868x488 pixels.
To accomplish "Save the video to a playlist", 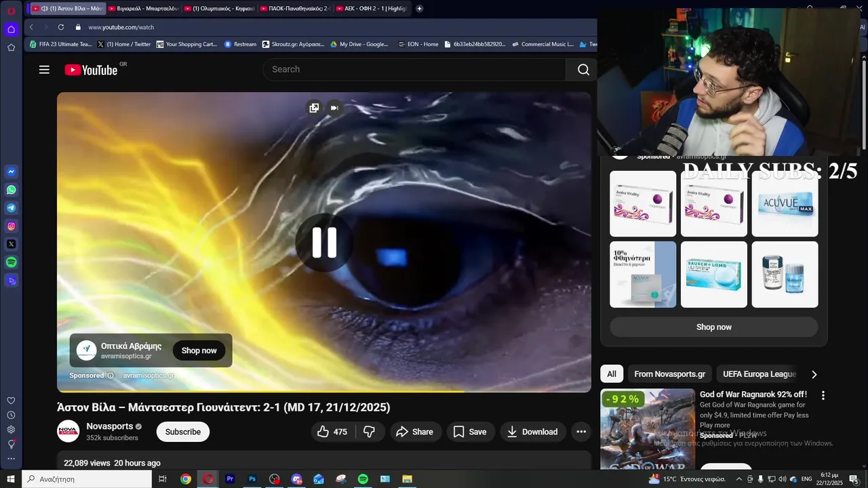I will tap(470, 432).
